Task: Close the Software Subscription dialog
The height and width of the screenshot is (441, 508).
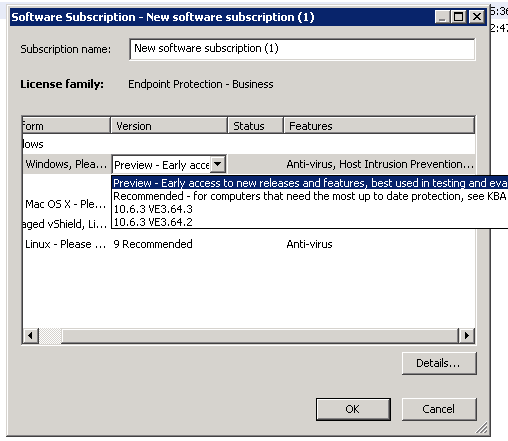Action: [x=477, y=17]
